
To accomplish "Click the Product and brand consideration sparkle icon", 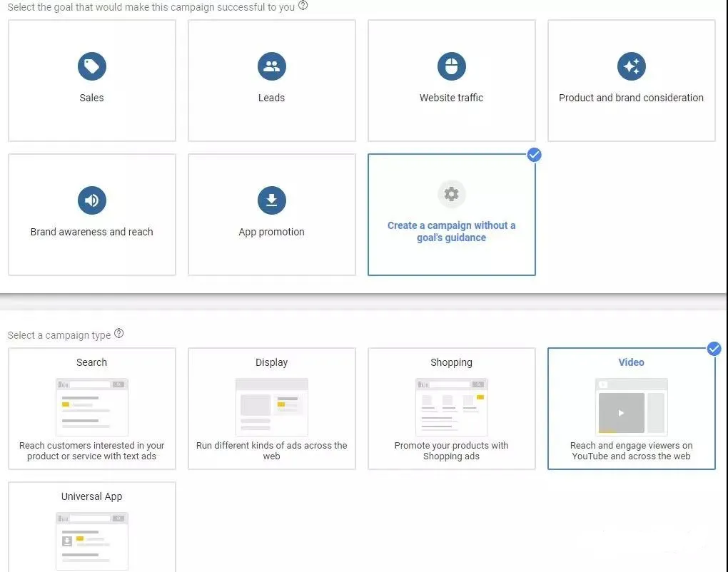I will point(631,66).
